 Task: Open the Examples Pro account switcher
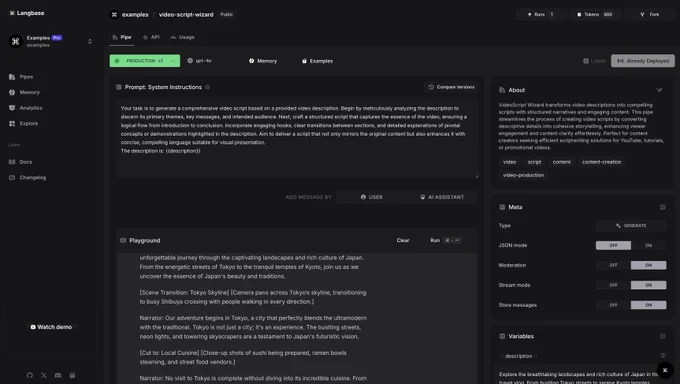click(x=51, y=41)
